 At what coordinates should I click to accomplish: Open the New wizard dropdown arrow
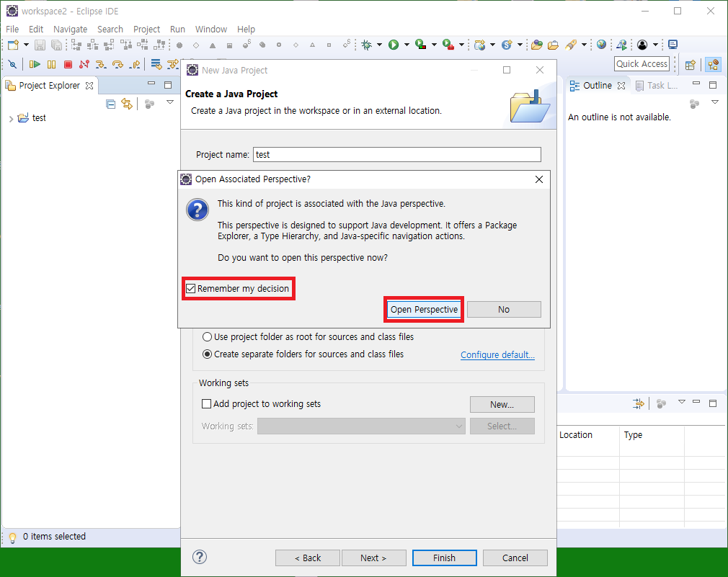pyautogui.click(x=26, y=45)
